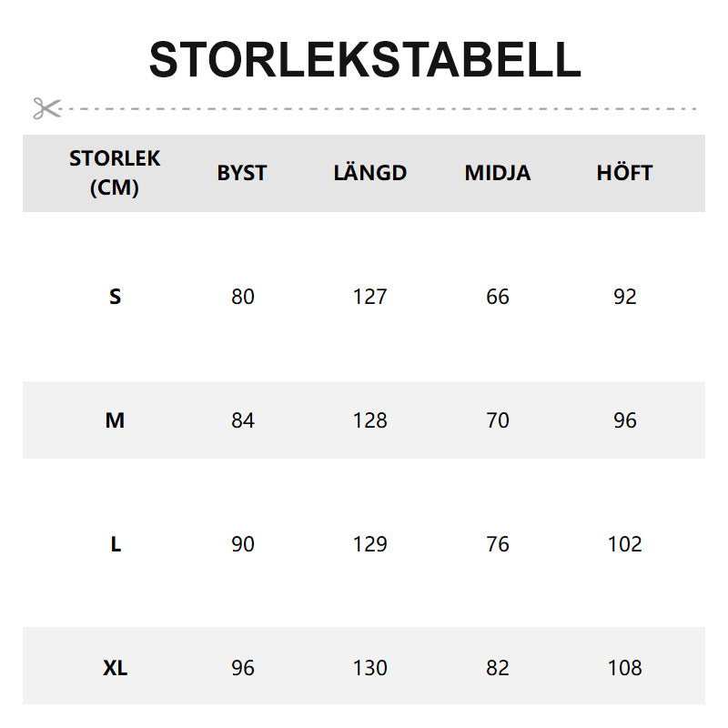The width and height of the screenshot is (728, 728).
Task: Select hip value 96 in M row
Action: (x=625, y=420)
